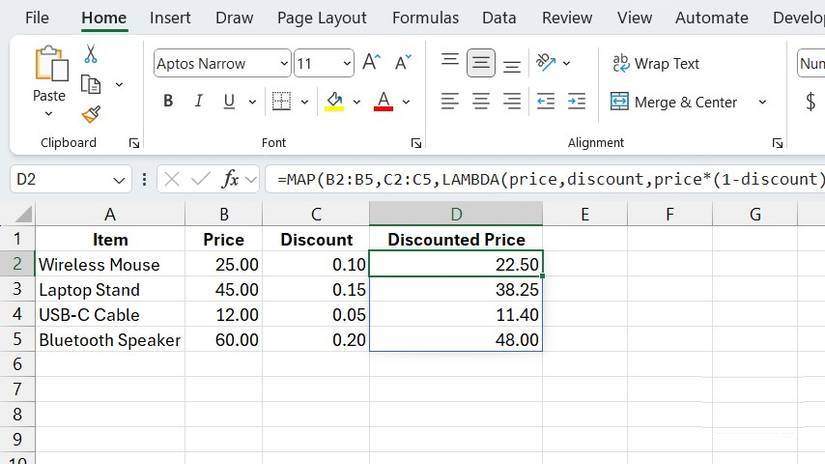Click the Format Painter brush icon
This screenshot has width=825, height=464.
point(91,114)
